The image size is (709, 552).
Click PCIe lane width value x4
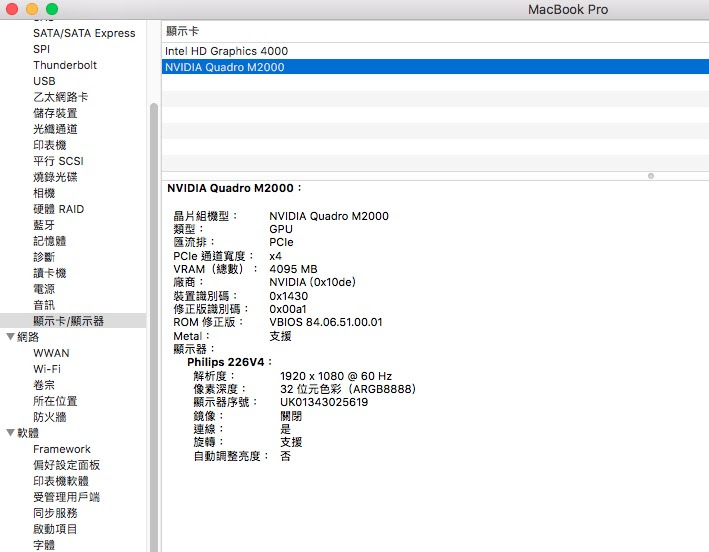(275, 256)
